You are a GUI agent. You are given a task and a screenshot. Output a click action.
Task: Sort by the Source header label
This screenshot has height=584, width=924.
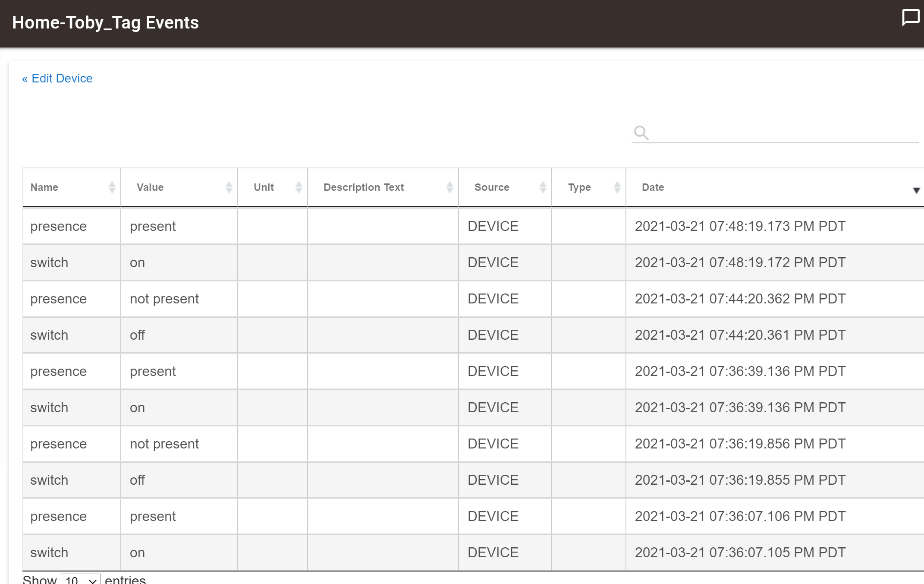492,187
